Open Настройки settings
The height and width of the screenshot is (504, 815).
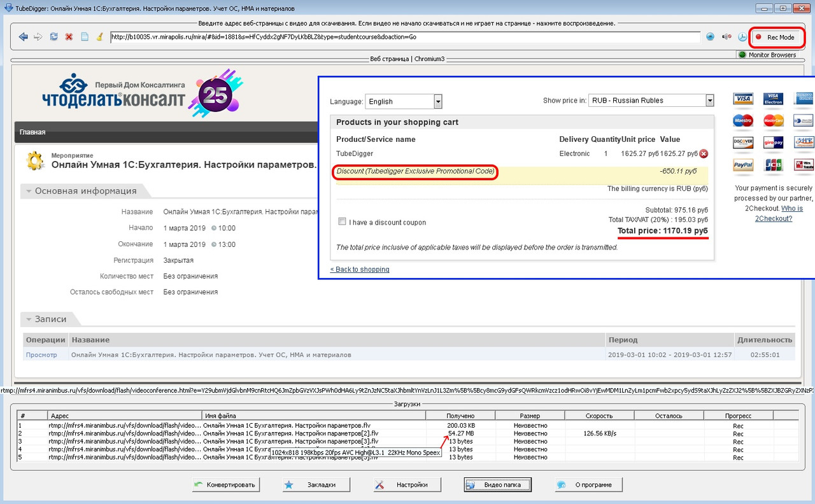click(407, 485)
